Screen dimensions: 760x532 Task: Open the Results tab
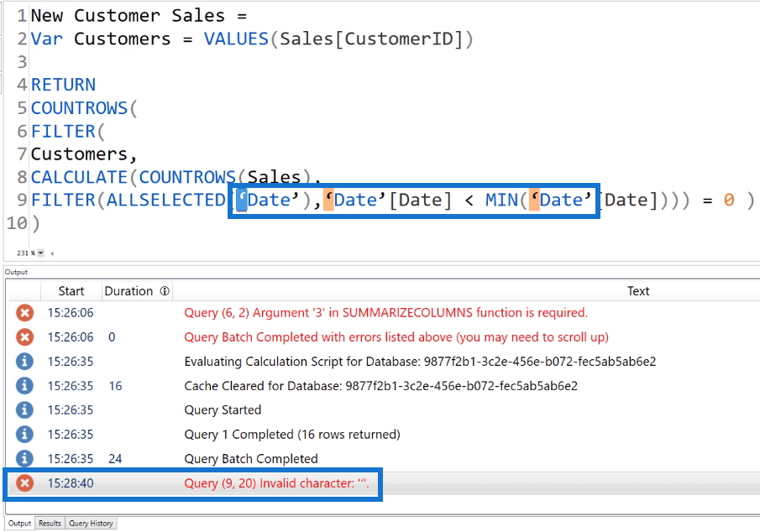(50, 524)
